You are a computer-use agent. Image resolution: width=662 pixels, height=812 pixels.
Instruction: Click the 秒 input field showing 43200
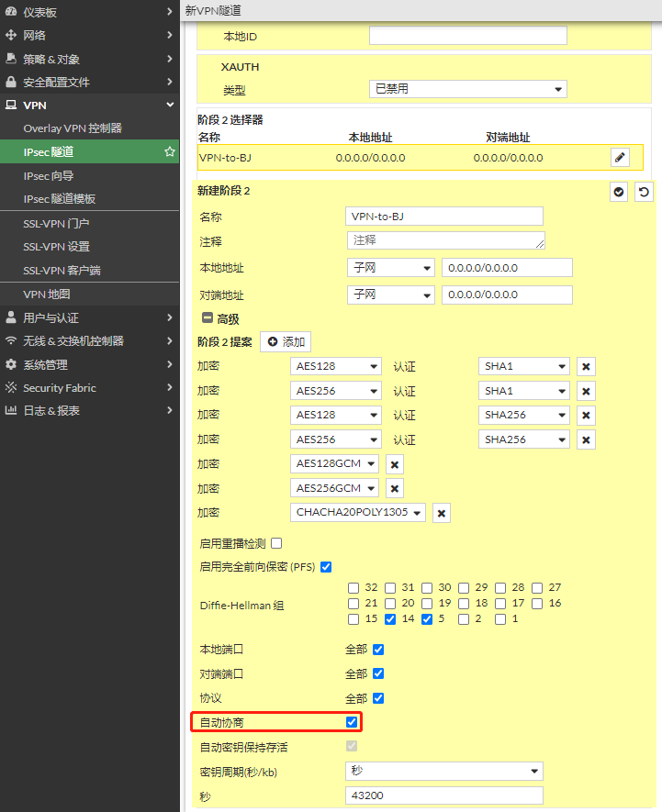[x=443, y=795]
